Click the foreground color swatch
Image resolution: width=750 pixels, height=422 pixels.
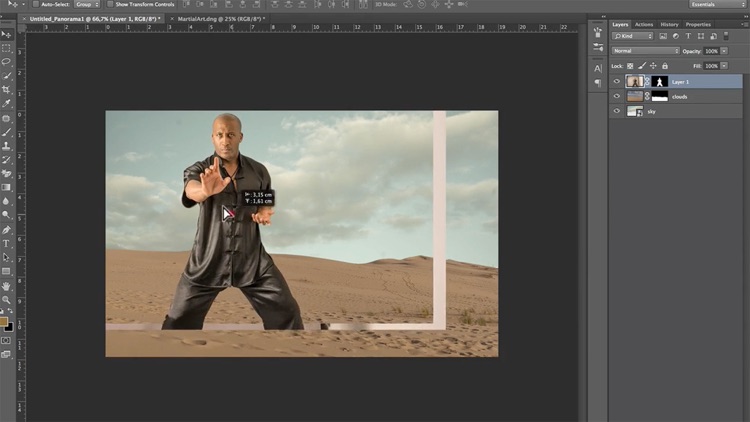4,321
